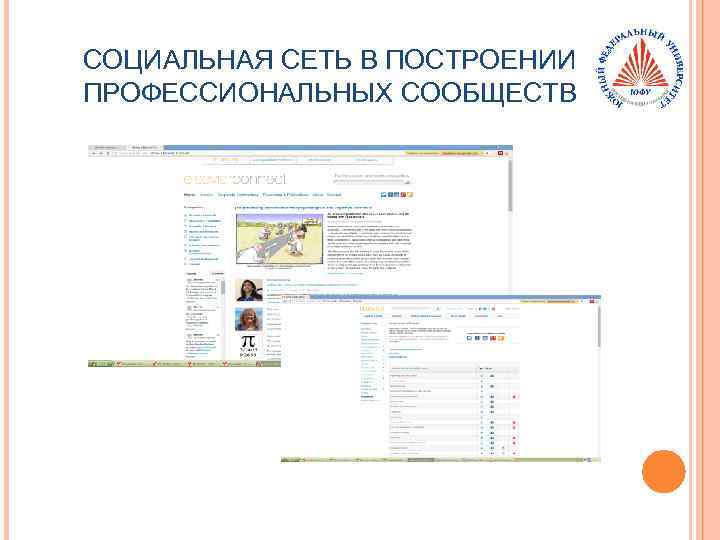Click the red share icon in the front window

[493, 338]
